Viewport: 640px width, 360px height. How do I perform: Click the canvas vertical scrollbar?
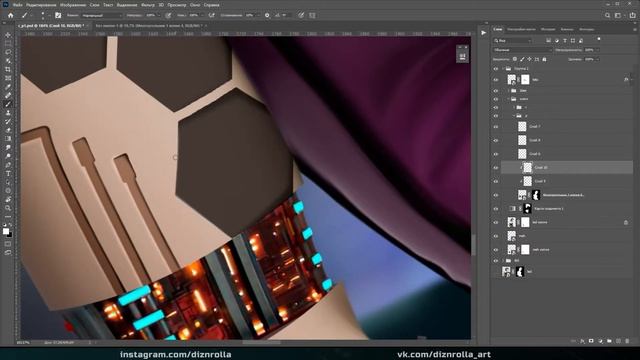pos(473,246)
